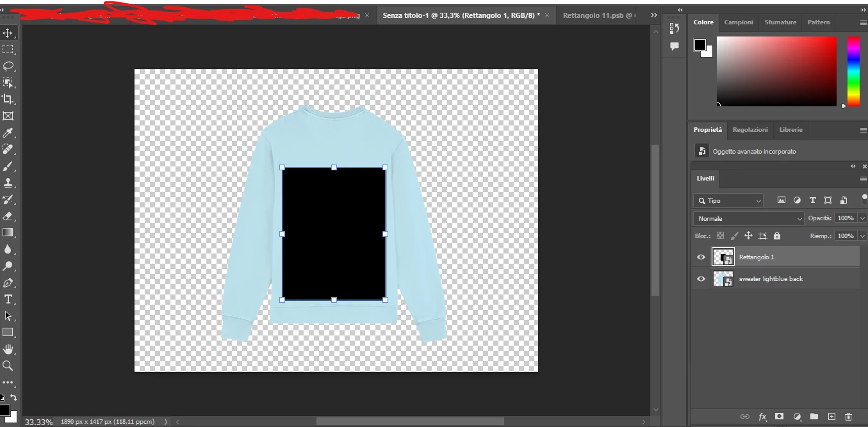The image size is (868, 427).
Task: Select the Rectangular Marquee tool
Action: (8, 49)
